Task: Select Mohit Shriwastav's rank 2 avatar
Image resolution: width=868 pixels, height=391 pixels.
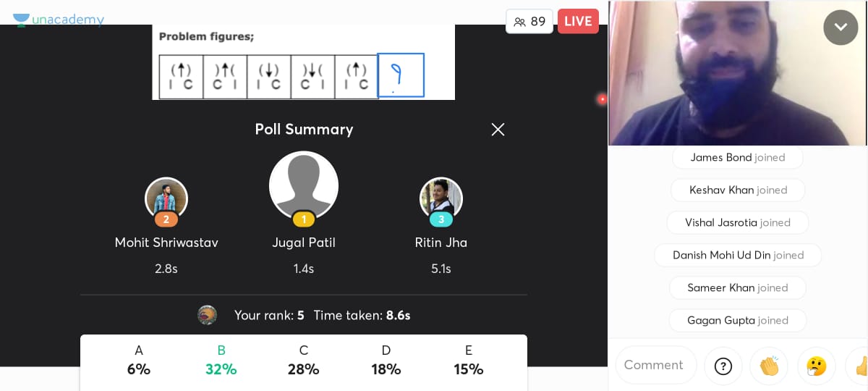Action: (x=166, y=198)
